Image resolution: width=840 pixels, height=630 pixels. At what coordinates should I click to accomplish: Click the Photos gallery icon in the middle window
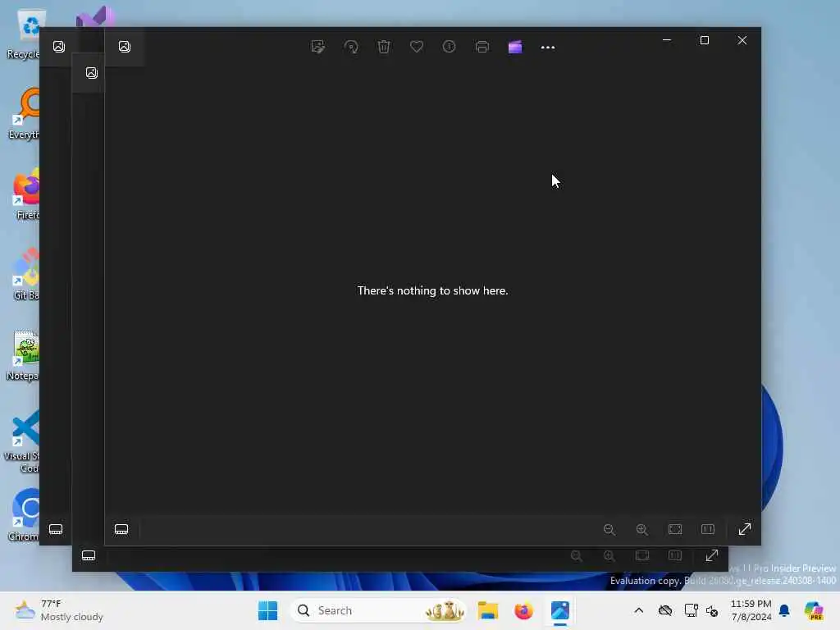pyautogui.click(x=92, y=73)
